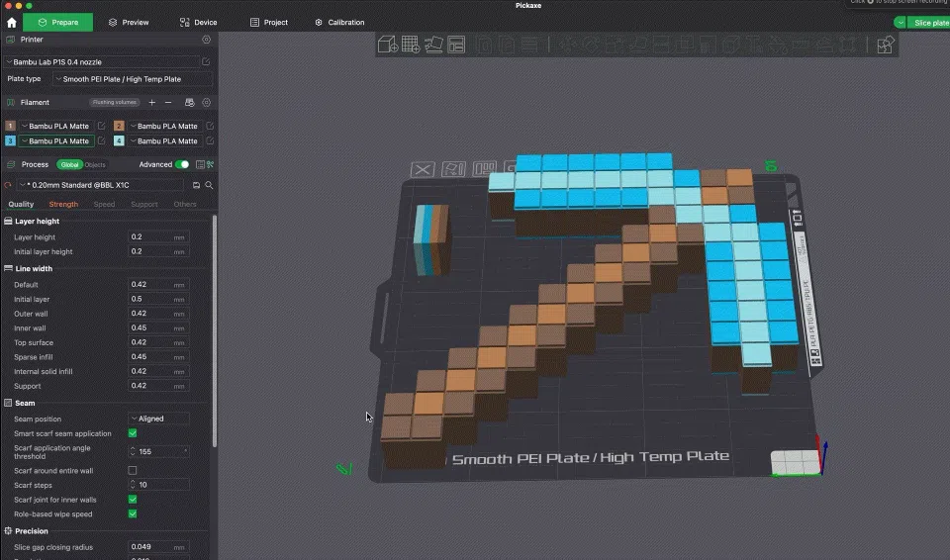Viewport: 950px width, 560px height.
Task: Click the Initial layer line width field
Action: (158, 299)
